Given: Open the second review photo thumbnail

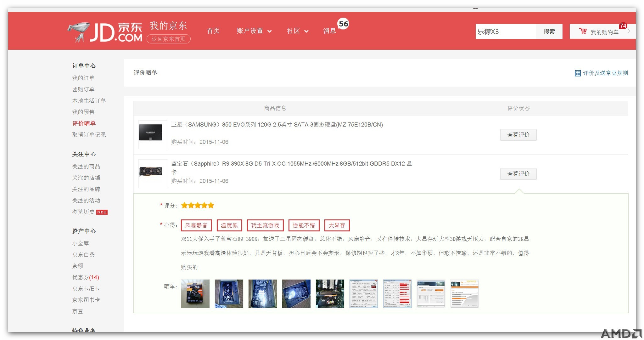Looking at the screenshot, I should (229, 294).
